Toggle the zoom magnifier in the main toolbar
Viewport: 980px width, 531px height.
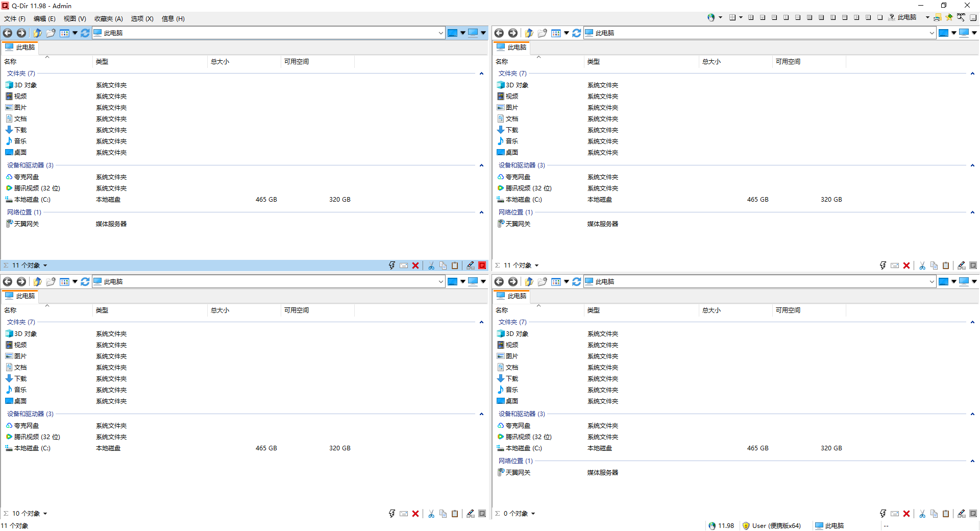click(961, 17)
